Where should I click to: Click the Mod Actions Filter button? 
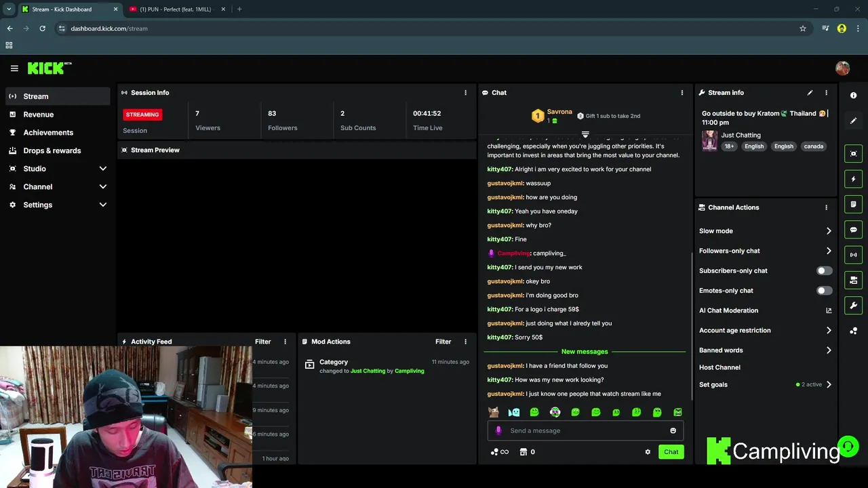[x=443, y=342]
